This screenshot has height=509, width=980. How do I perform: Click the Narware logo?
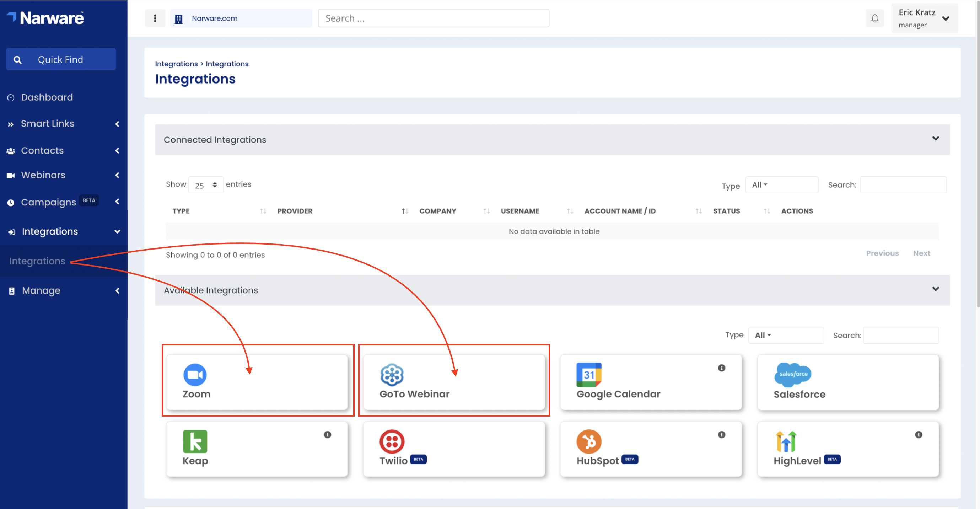pos(45,18)
